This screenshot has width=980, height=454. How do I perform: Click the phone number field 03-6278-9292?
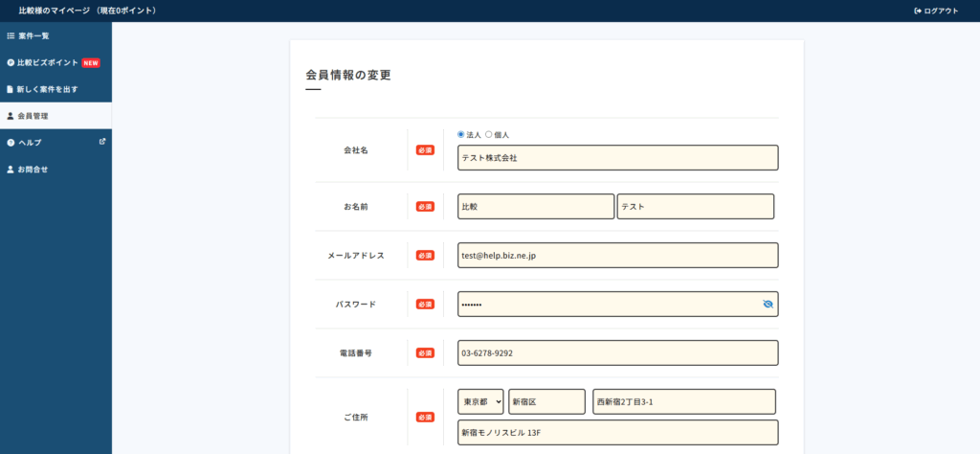(x=617, y=352)
